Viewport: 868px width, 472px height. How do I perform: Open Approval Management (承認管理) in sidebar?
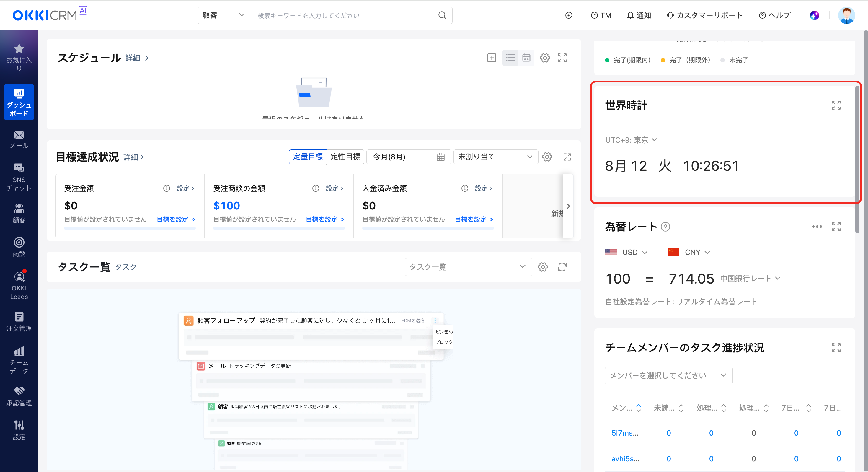pos(19,396)
